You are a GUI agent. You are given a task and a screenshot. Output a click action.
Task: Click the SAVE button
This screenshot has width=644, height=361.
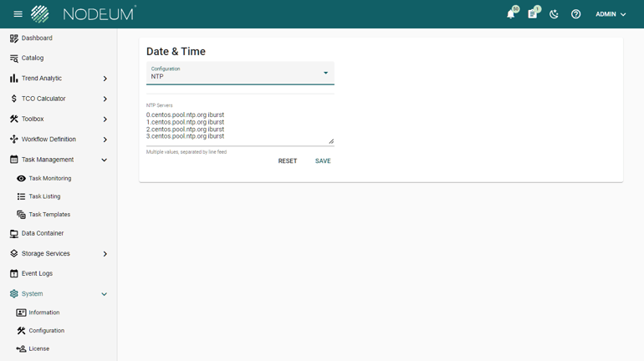pos(323,161)
